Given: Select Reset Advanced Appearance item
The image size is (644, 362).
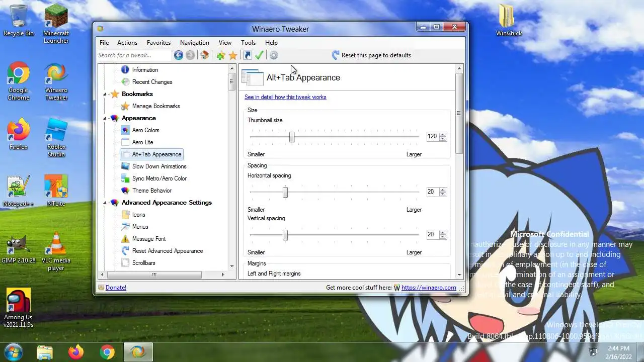Looking at the screenshot, I should pos(168,251).
